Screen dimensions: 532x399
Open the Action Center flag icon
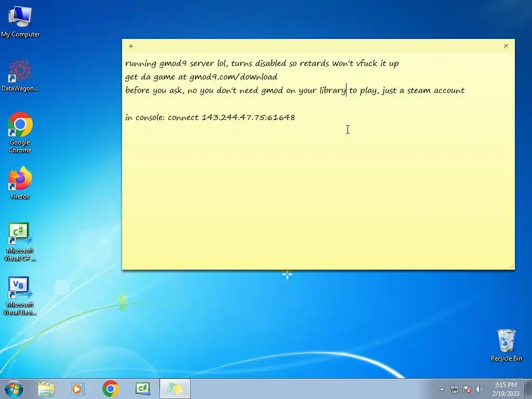467,389
